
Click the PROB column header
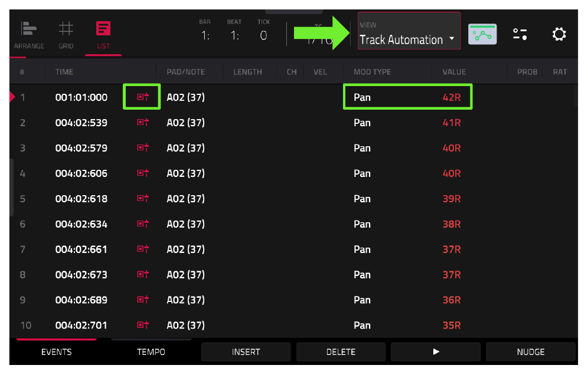pyautogui.click(x=527, y=71)
